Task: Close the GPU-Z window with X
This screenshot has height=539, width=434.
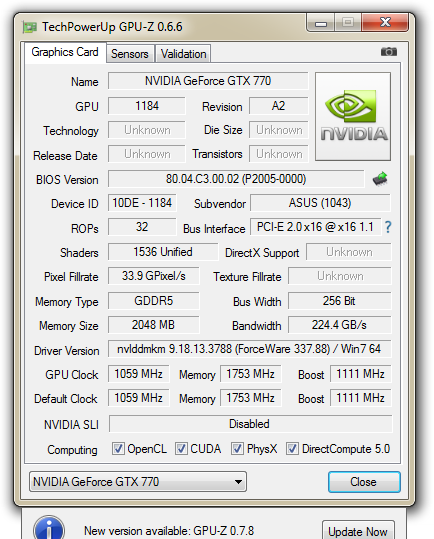Action: (x=386, y=23)
